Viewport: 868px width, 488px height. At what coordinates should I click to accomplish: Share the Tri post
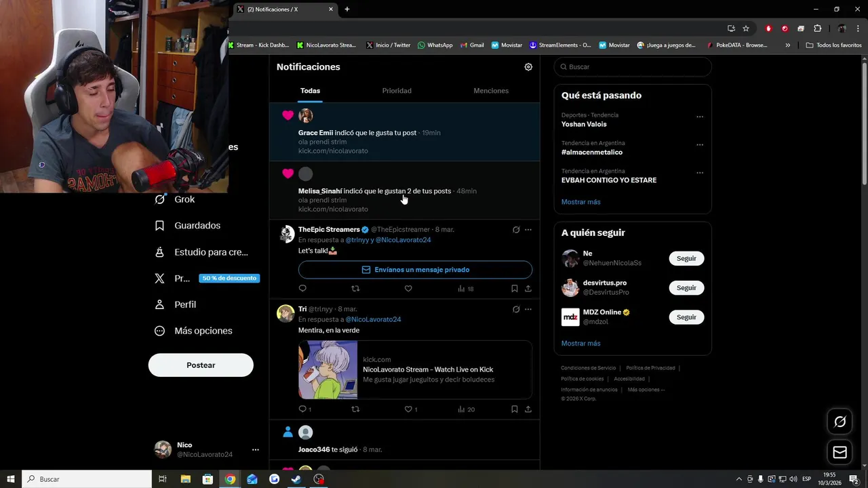pyautogui.click(x=528, y=409)
